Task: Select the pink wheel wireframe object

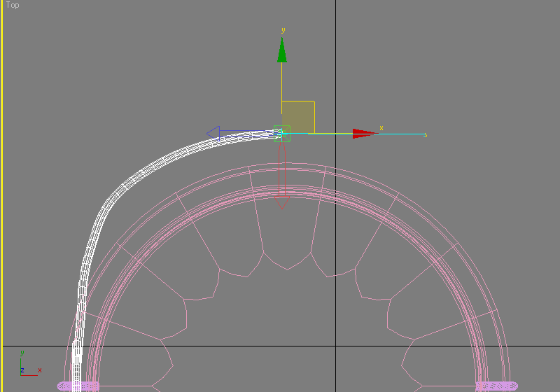Action: pos(288,279)
